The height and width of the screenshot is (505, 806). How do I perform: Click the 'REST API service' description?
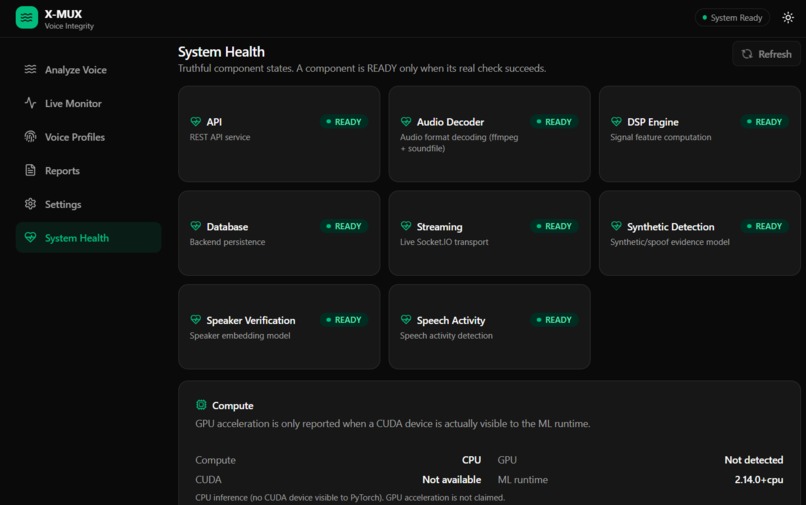coord(220,137)
